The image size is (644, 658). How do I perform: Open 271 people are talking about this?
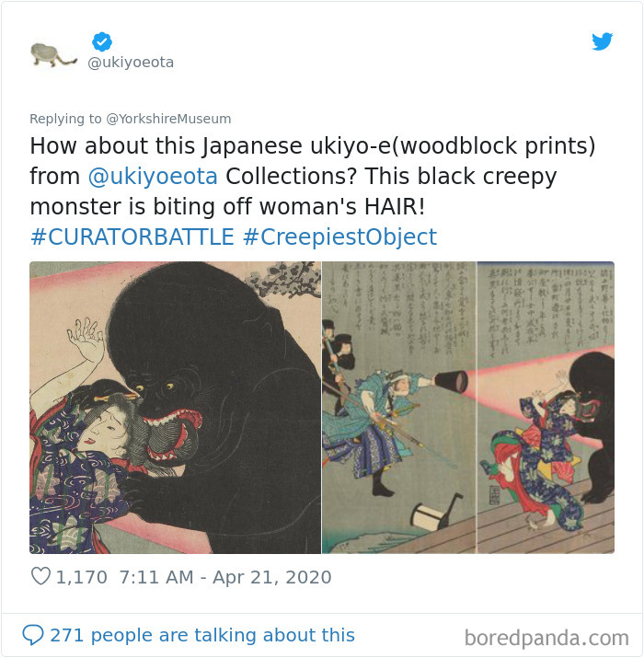pyautogui.click(x=202, y=635)
